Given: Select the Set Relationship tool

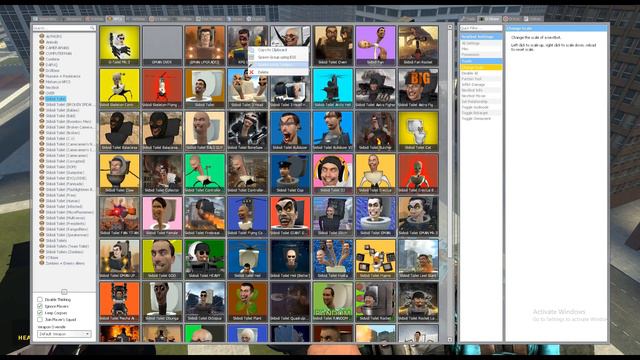Looking at the screenshot, I should pyautogui.click(x=481, y=101).
